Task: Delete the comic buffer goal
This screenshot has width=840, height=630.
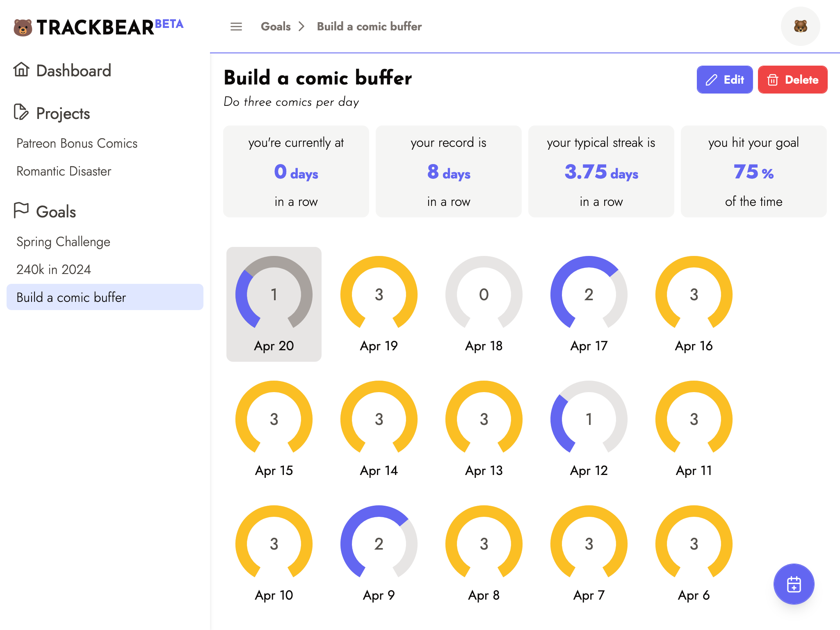Action: tap(792, 80)
